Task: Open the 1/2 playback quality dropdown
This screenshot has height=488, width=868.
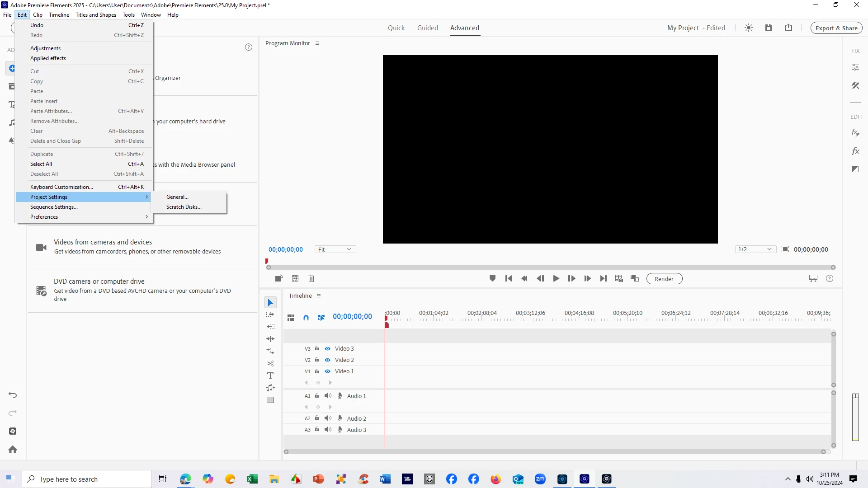Action: tap(755, 249)
